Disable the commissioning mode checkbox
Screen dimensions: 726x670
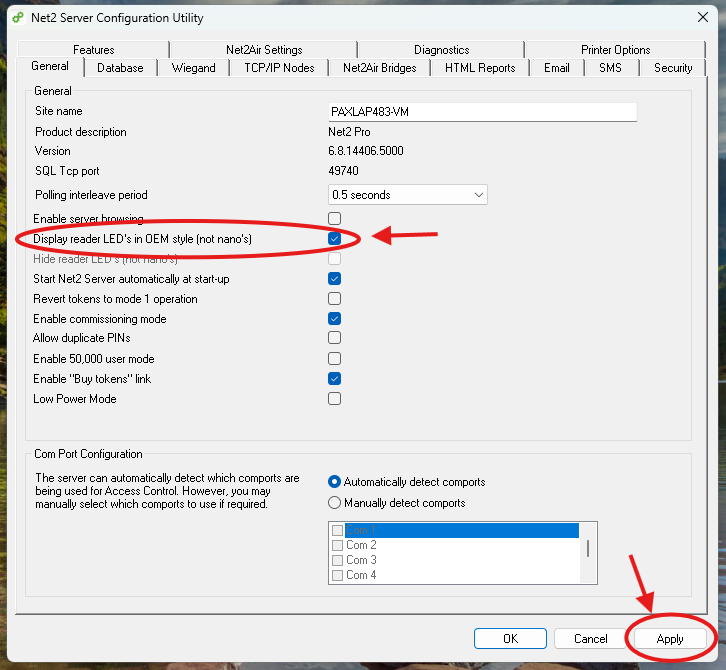(334, 319)
